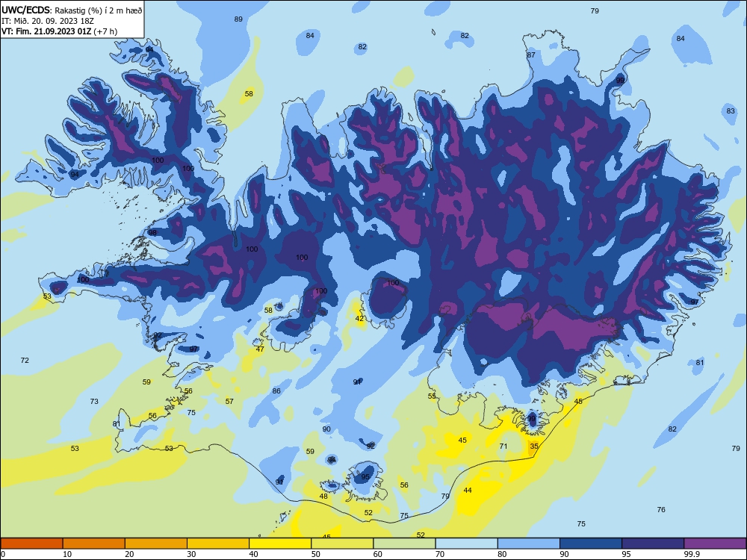This screenshot has width=747, height=560.
Task: Click the legend tick label '40'
Action: click(x=254, y=554)
